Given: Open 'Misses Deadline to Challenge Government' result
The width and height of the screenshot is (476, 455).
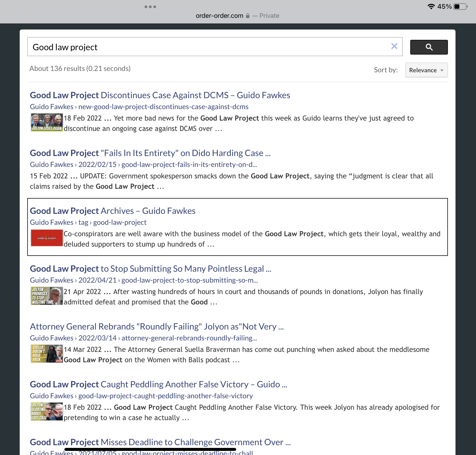Looking at the screenshot, I should point(160,442).
